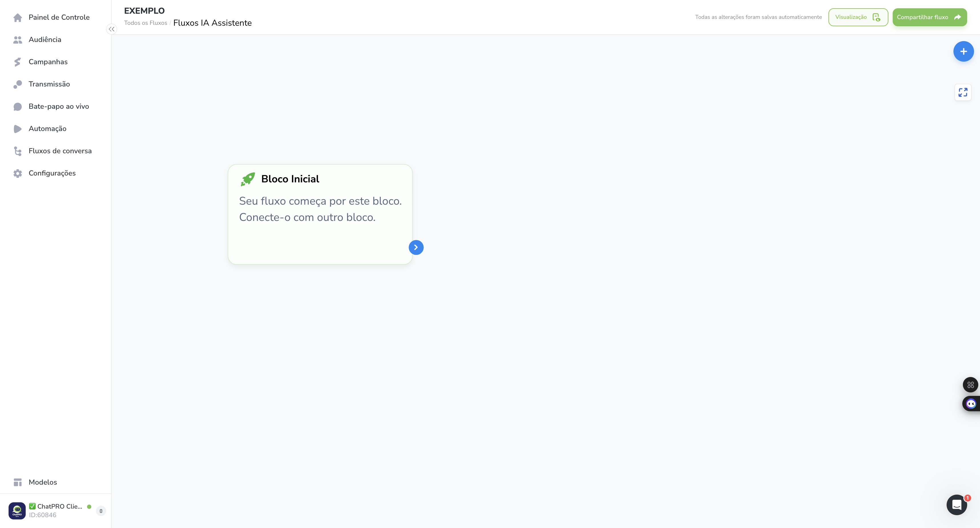
Task: Open the black chat support widget
Action: pos(957,505)
